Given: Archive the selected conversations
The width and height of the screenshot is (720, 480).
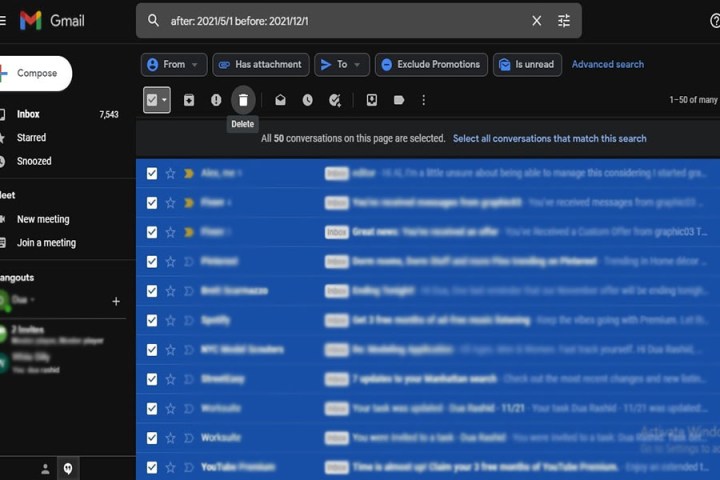Looking at the screenshot, I should tap(189, 100).
